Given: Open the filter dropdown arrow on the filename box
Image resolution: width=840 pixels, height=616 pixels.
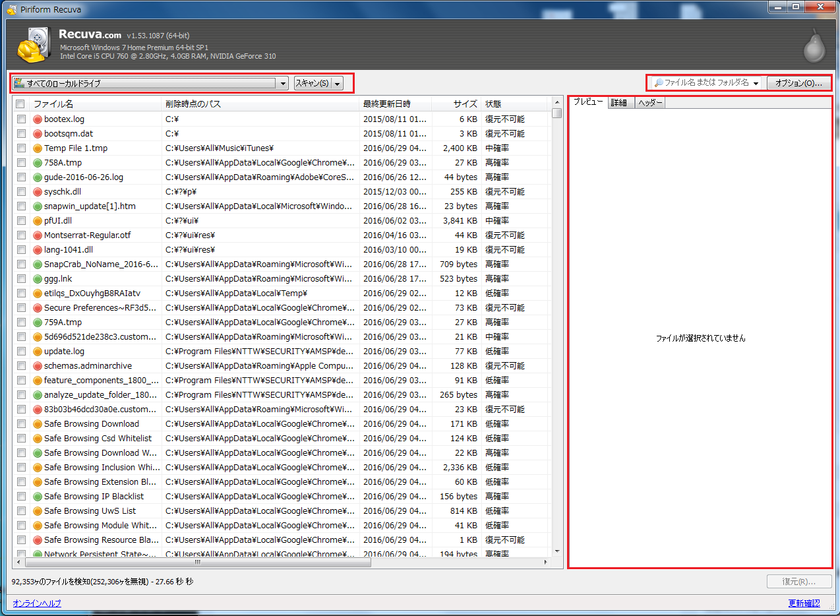Looking at the screenshot, I should [755, 83].
